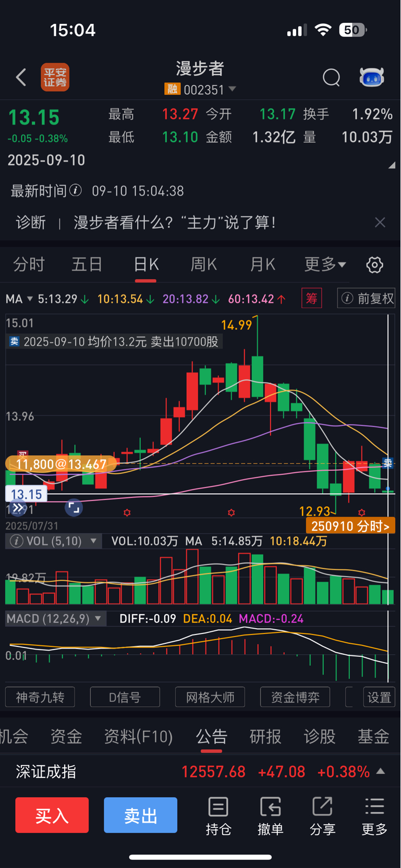Tap the first red event marker under chart
Viewport: 401px width, 868px height.
(127, 513)
